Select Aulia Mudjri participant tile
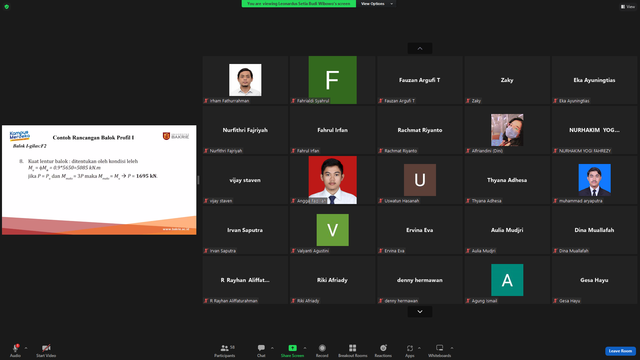 (507, 230)
